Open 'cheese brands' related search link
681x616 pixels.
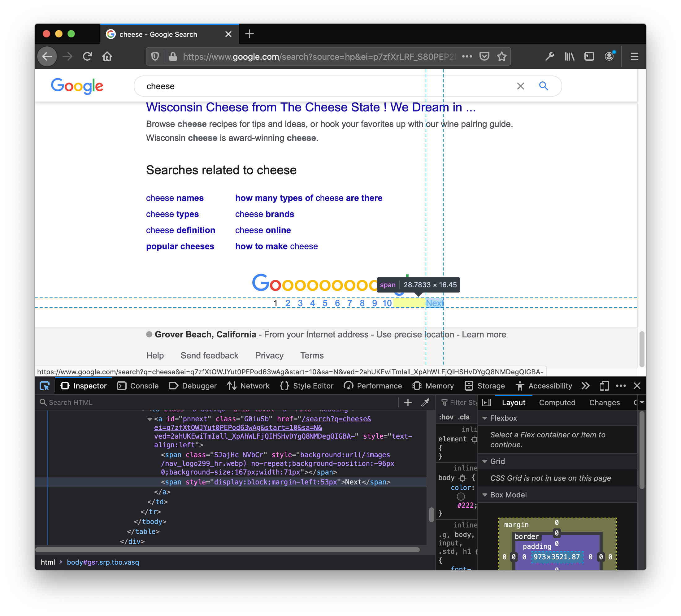(x=264, y=214)
